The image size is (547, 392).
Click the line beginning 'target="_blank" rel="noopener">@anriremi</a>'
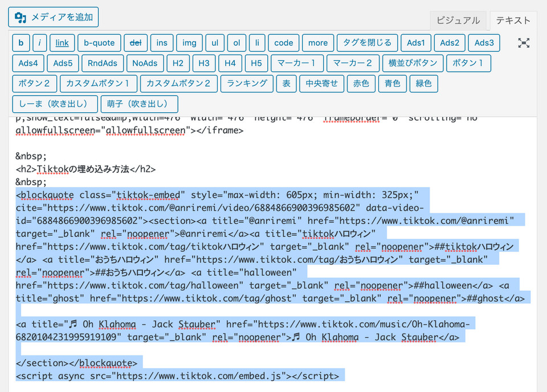195,234
